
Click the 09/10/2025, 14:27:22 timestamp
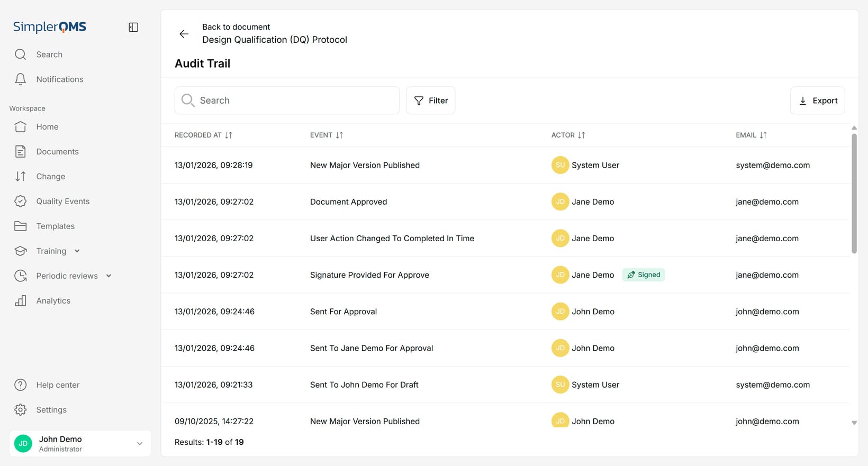pos(214,422)
